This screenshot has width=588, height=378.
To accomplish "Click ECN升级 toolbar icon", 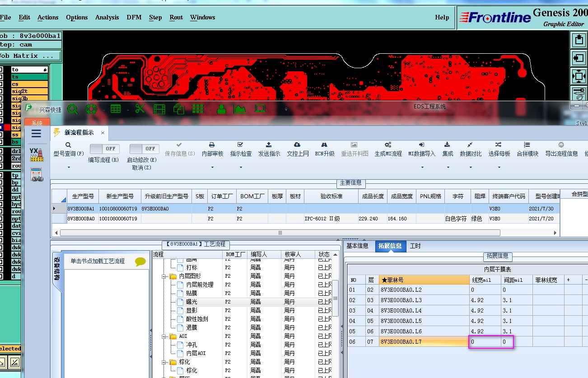I will click(324, 145).
